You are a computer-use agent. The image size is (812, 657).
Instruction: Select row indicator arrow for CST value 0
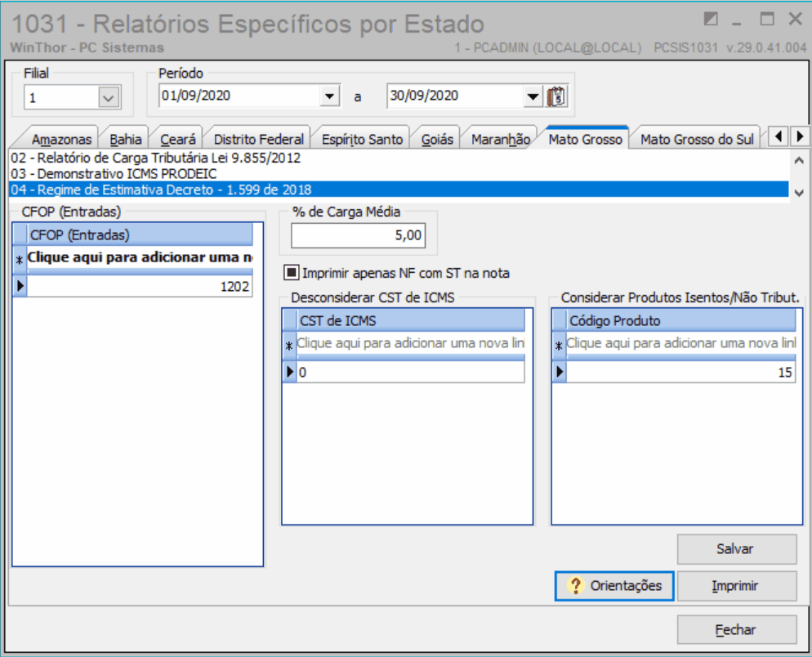(289, 372)
